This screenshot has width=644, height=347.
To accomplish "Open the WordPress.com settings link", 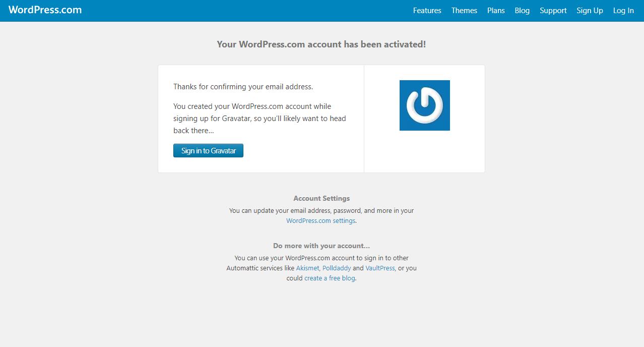I will click(321, 220).
